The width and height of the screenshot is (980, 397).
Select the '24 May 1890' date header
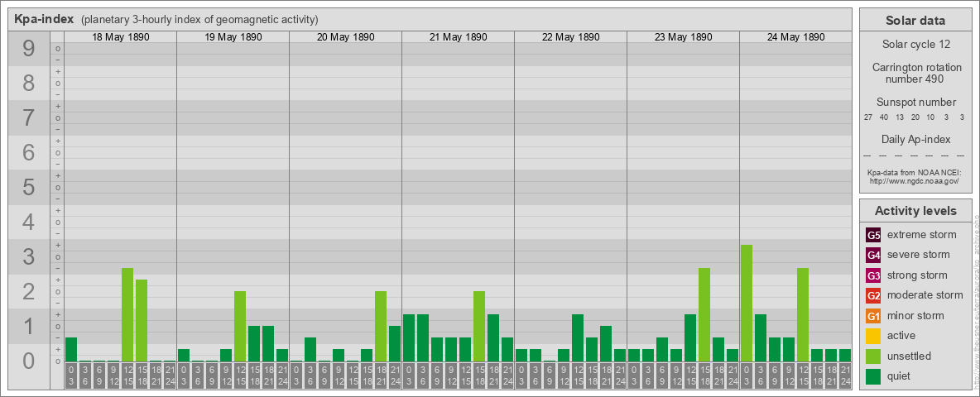tap(795, 37)
